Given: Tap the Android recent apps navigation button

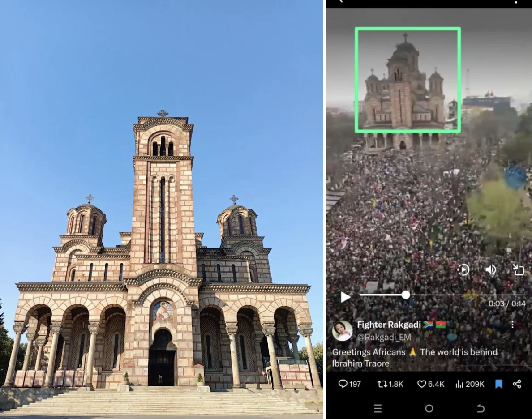Looking at the screenshot, I should [378, 409].
